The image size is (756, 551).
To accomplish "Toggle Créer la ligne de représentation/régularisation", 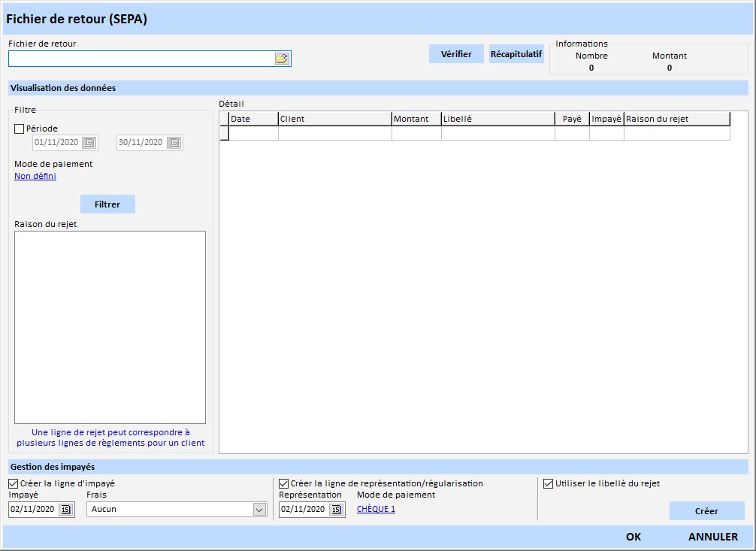I will pyautogui.click(x=284, y=483).
